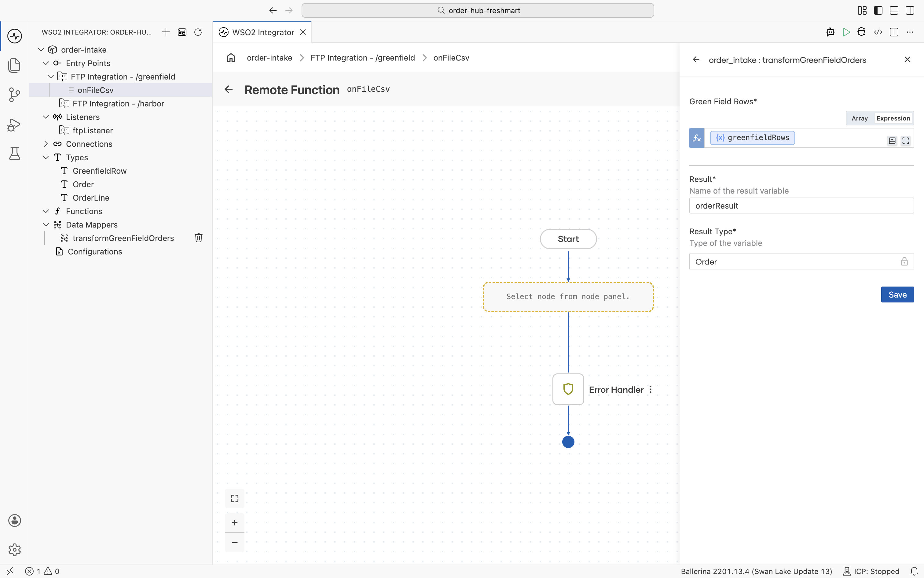This screenshot has height=578, width=924.
Task: Switch the Green Field Rows input to Array mode
Action: pyautogui.click(x=860, y=118)
